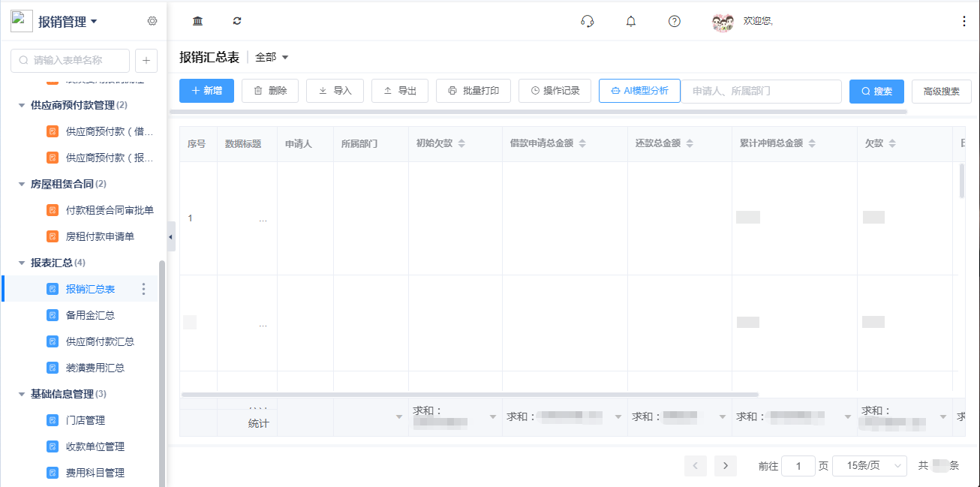Open the vertical three-dot menu at top right
Viewport: 980px width, 487px height.
pos(964,21)
